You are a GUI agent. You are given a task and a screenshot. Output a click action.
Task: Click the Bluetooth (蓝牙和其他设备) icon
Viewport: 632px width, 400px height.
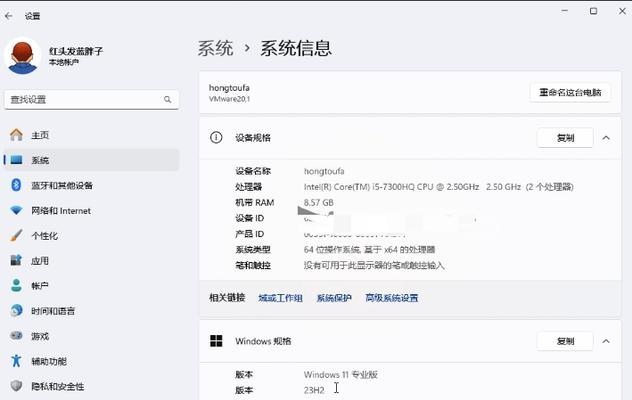(x=16, y=185)
